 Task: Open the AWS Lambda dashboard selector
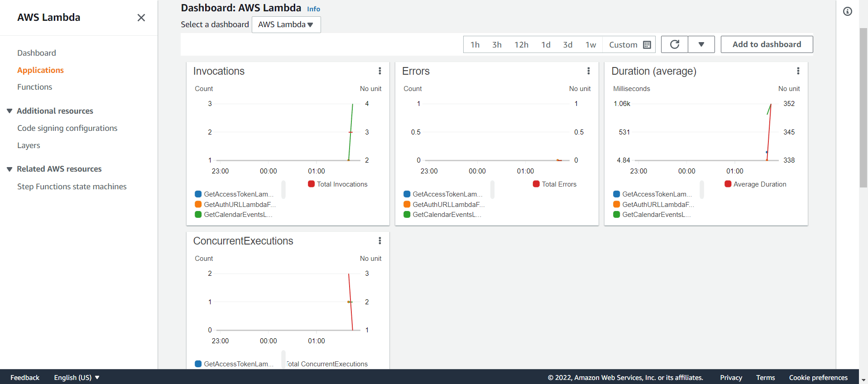click(x=286, y=25)
